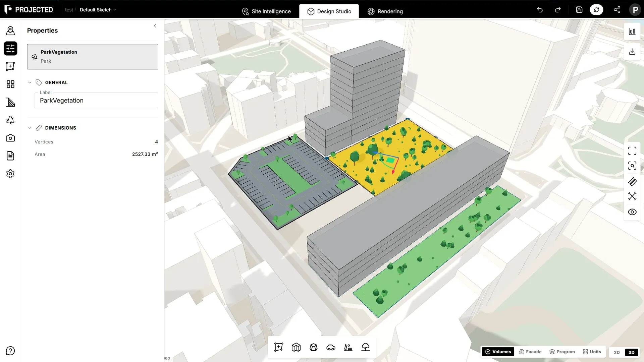Click the sync refresh button
This screenshot has width=644, height=362.
tap(596, 10)
